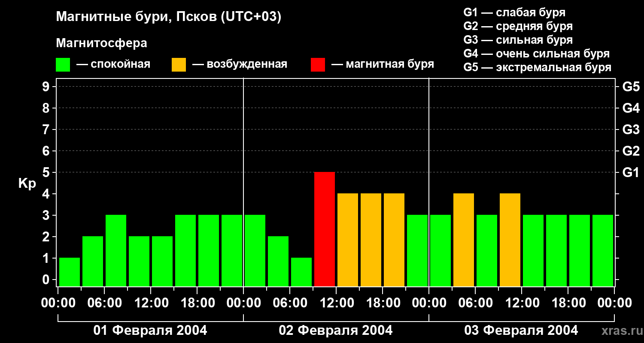Click the '06:00' time label under 03 Февраля
This screenshot has height=343, width=644.
pyautogui.click(x=475, y=303)
